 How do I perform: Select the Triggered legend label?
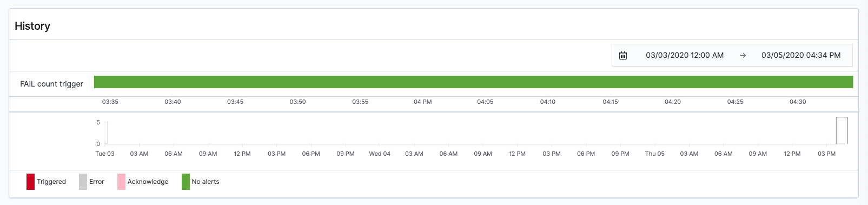coord(51,182)
